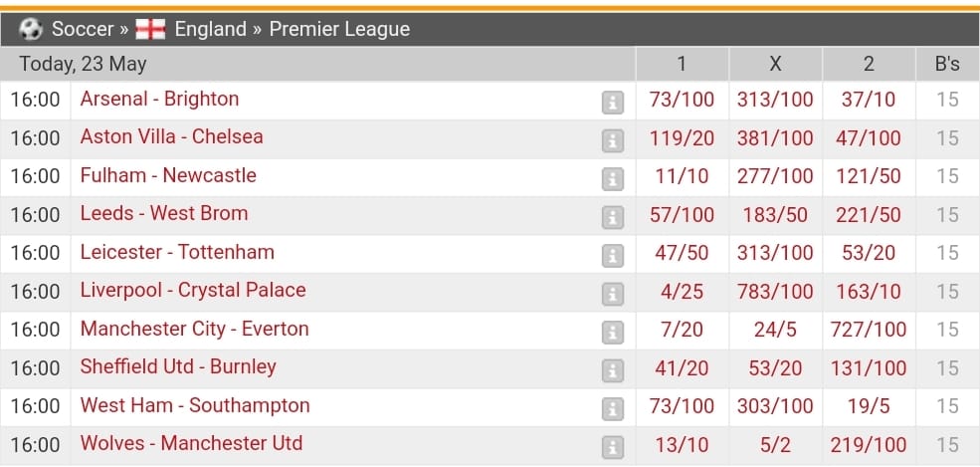
Task: Open the Premier League breadcrumb link
Action: click(339, 29)
